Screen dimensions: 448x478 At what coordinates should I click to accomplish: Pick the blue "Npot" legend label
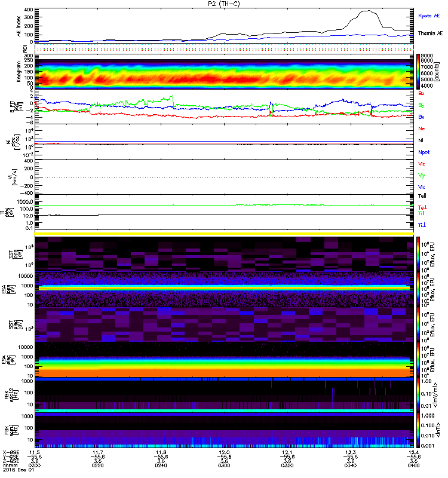424,152
